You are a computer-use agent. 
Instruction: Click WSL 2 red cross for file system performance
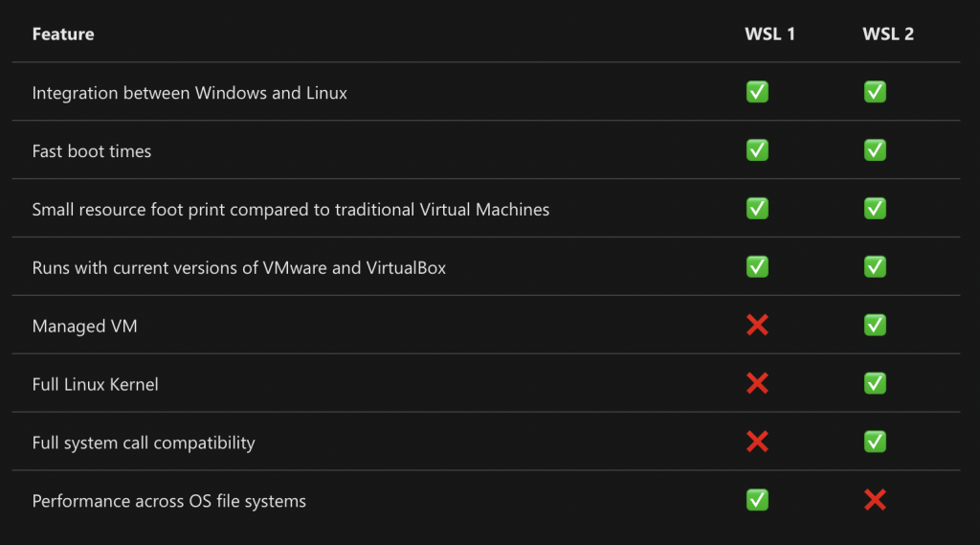click(875, 500)
